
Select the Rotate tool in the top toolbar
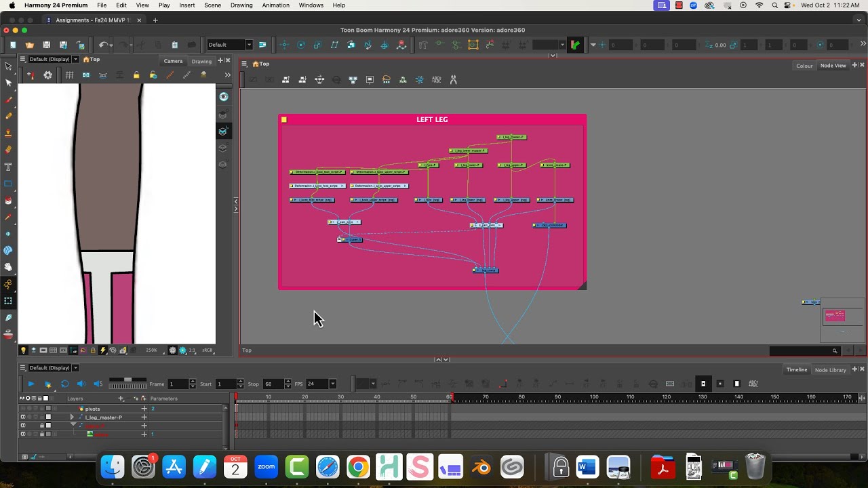click(x=301, y=45)
